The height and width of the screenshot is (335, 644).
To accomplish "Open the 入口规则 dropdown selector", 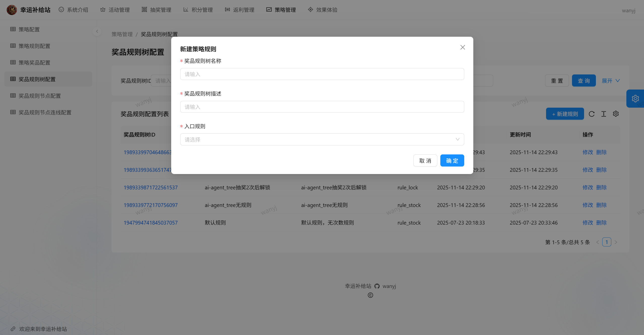I will [x=322, y=139].
